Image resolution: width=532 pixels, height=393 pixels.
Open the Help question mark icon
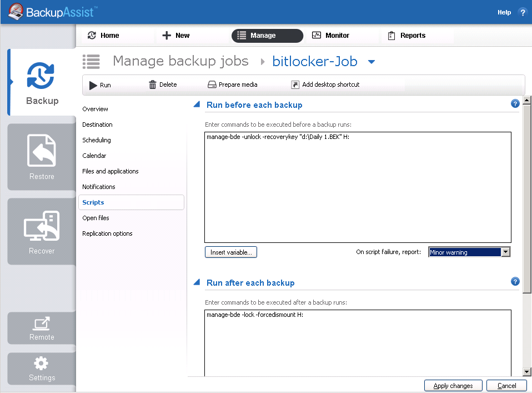pyautogui.click(x=523, y=13)
